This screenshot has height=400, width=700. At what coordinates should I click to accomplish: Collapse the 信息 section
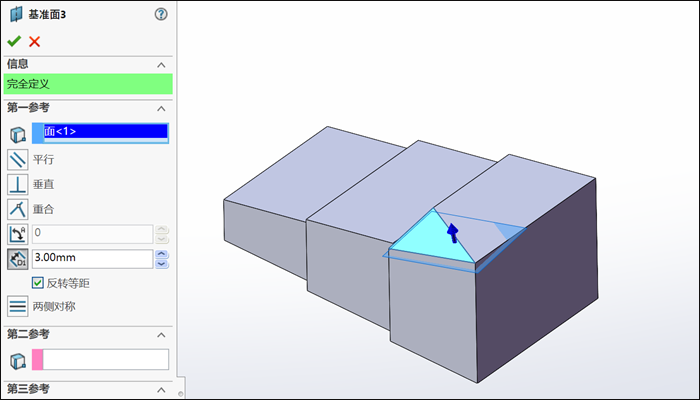161,65
